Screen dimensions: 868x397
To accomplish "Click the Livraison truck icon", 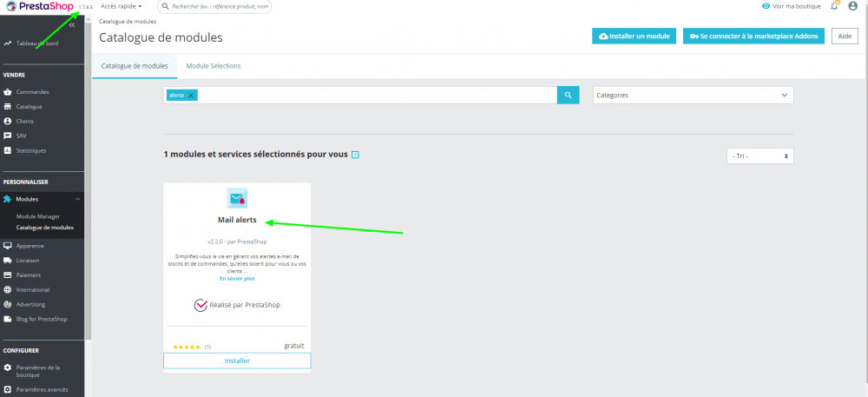I will (8, 261).
